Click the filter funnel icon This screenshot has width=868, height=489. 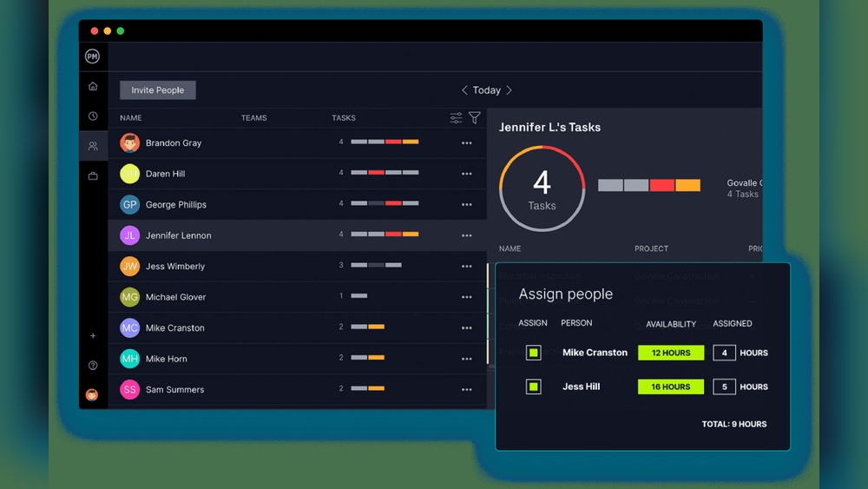click(x=475, y=118)
